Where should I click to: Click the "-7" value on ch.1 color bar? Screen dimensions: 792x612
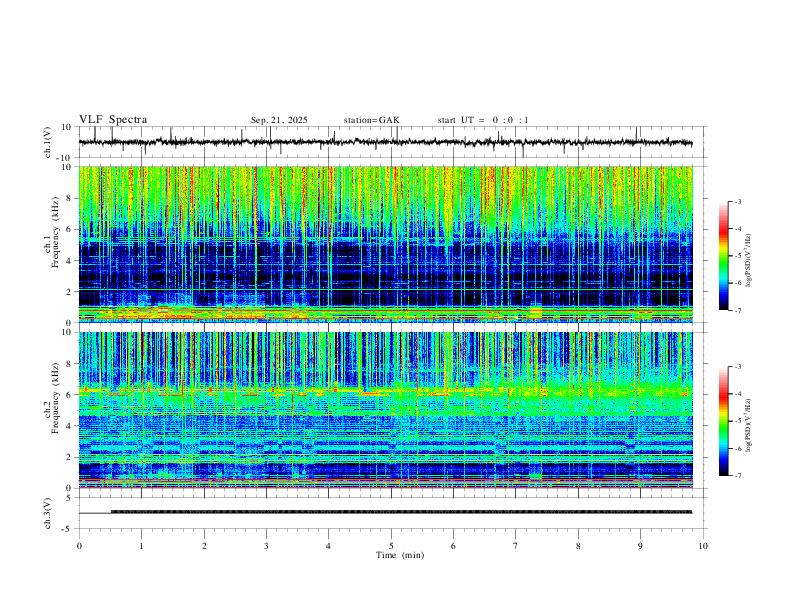pyautogui.click(x=737, y=311)
